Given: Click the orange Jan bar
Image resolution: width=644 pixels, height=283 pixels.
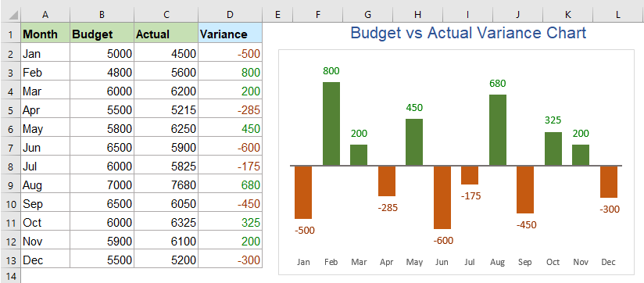Looking at the screenshot, I should click(303, 192).
